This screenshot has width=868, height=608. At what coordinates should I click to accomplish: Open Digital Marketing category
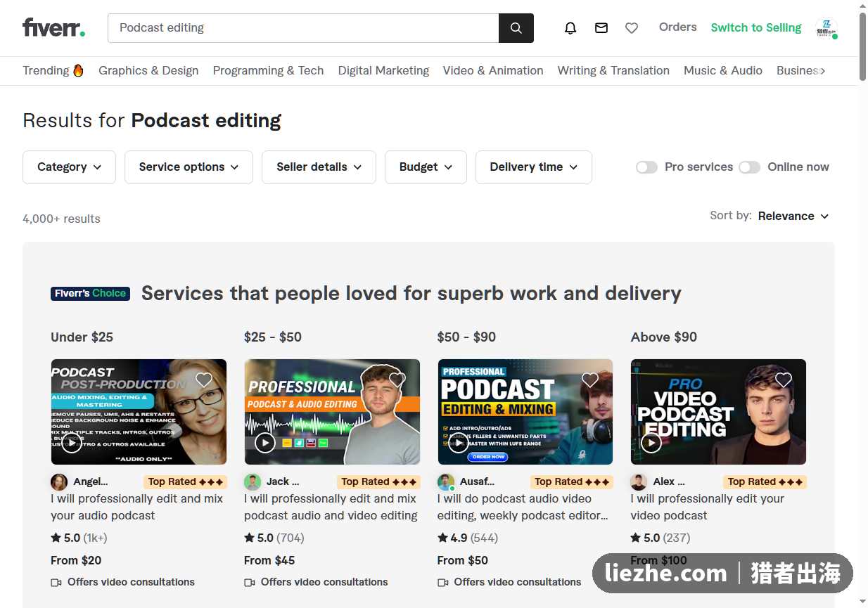(383, 70)
